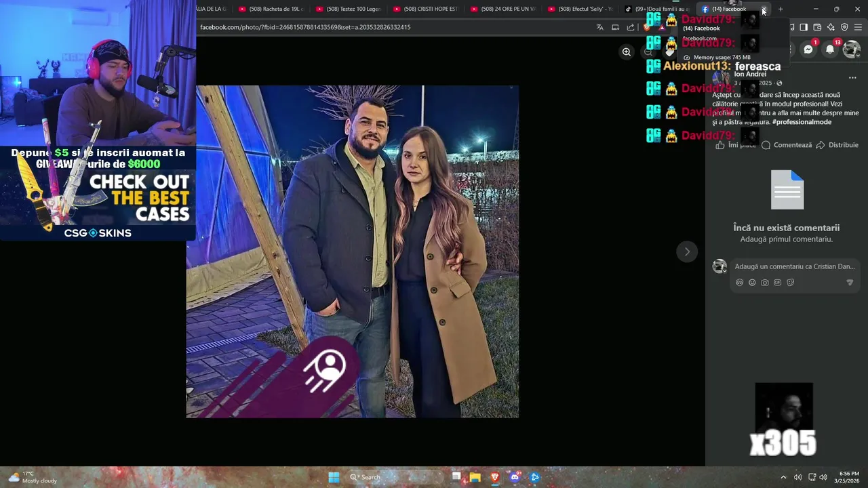Image resolution: width=868 pixels, height=488 pixels.
Task: Insert an avatar sticker in comment
Action: point(739,283)
